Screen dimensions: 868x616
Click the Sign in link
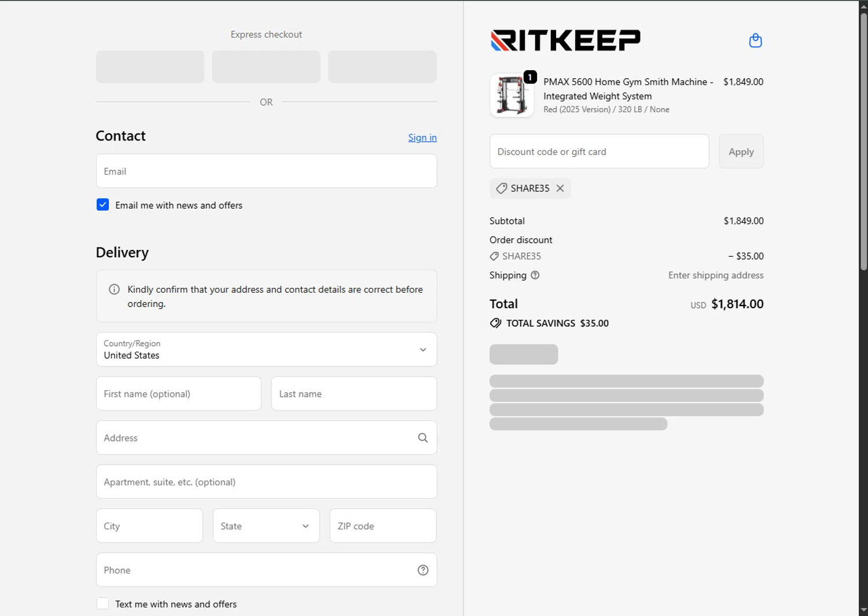tap(422, 138)
